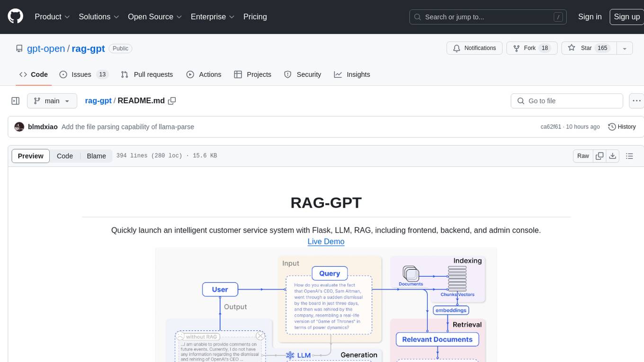Click the Public visibility label
The width and height of the screenshot is (644, 362).
[x=120, y=48]
